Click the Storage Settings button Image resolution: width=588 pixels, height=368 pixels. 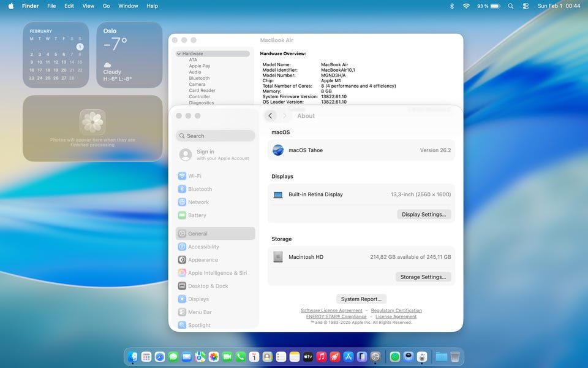[x=423, y=277]
